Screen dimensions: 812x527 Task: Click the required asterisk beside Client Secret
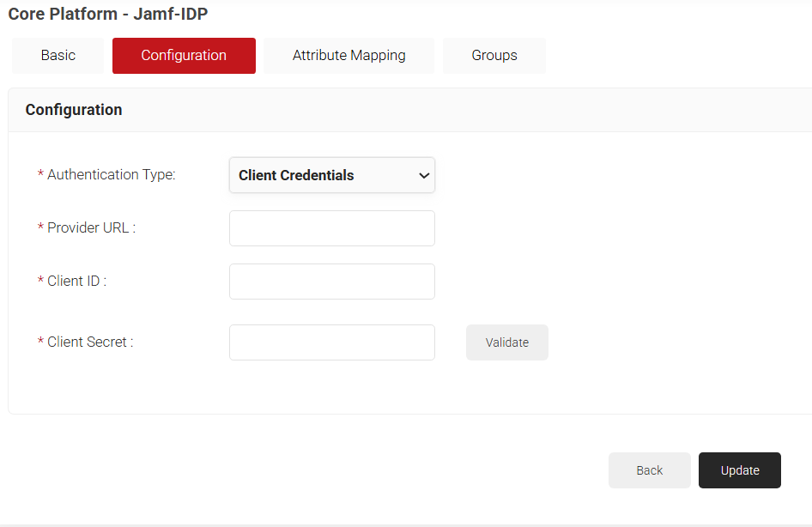[40, 342]
